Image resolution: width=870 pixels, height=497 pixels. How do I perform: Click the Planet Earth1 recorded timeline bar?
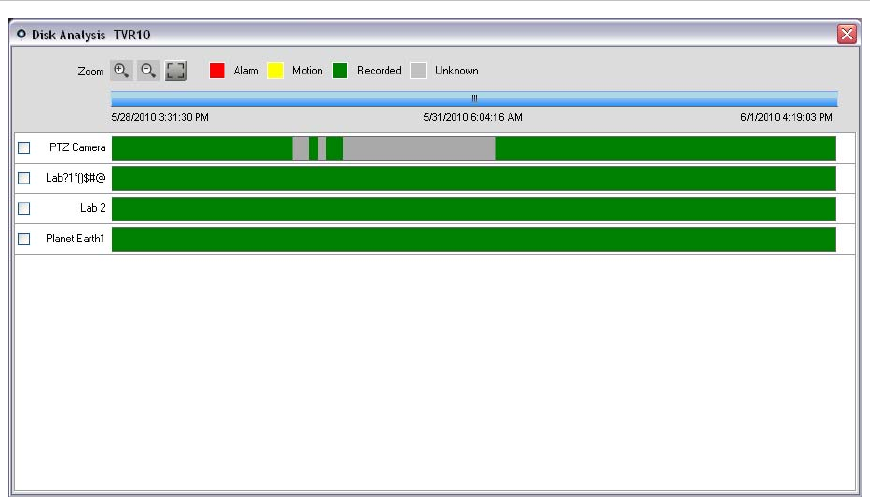pyautogui.click(x=474, y=239)
